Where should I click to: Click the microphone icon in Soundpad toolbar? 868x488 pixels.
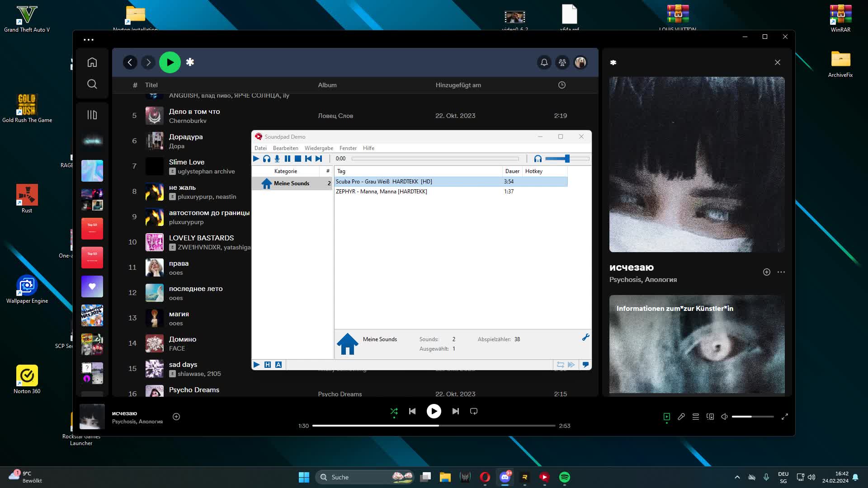pos(277,159)
